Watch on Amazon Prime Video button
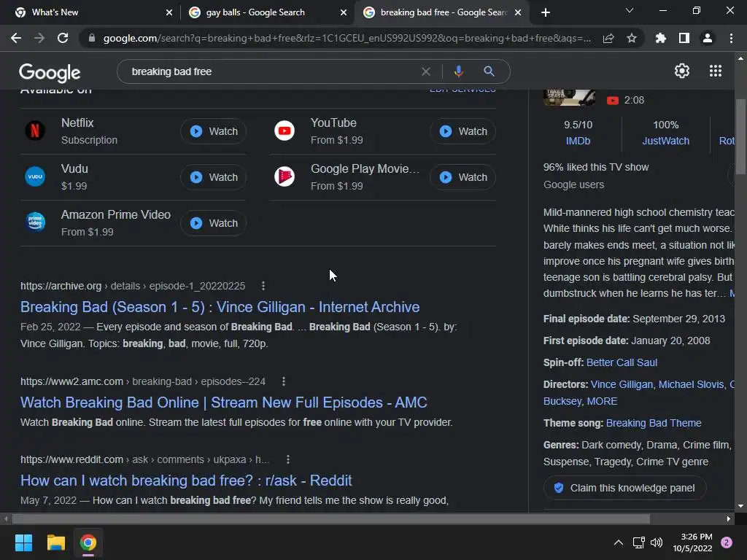This screenshot has width=747, height=560. pos(214,223)
